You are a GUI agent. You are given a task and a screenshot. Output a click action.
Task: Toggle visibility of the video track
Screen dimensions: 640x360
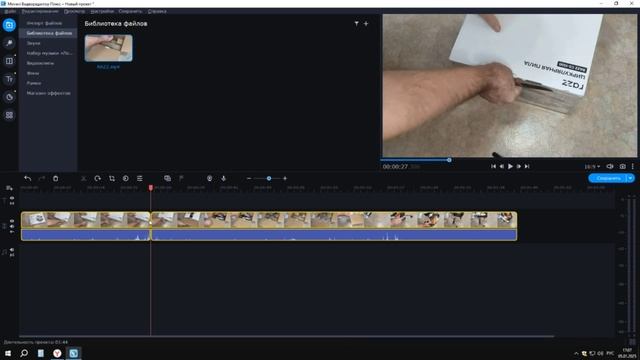tap(12, 221)
